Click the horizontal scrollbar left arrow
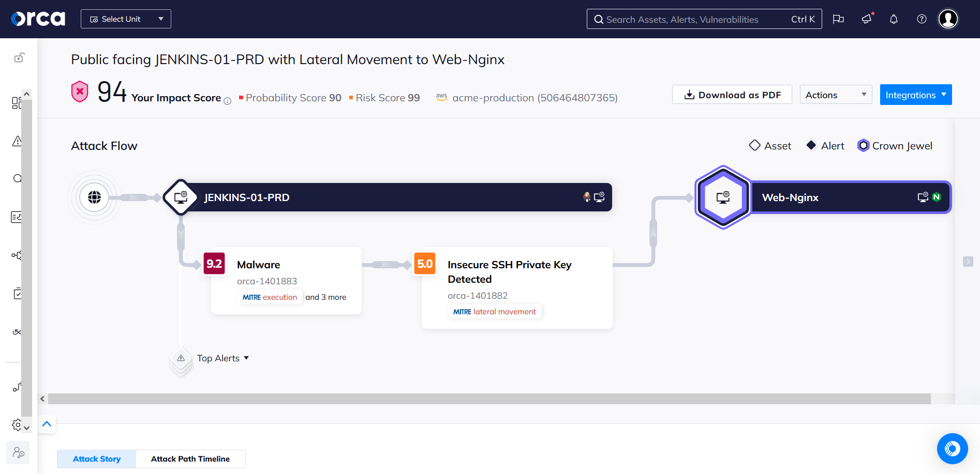The width and height of the screenshot is (980, 474). click(x=42, y=399)
